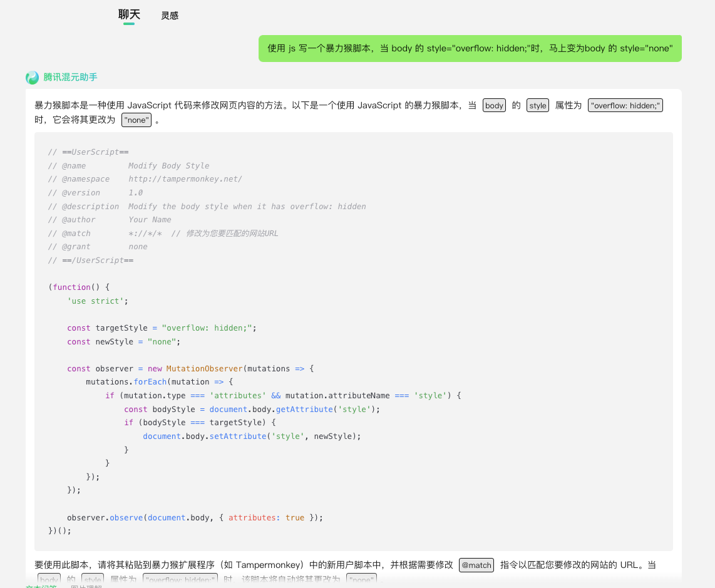This screenshot has width=715, height=588.
Task: Switch to the 聊天 tab
Action: 129,14
